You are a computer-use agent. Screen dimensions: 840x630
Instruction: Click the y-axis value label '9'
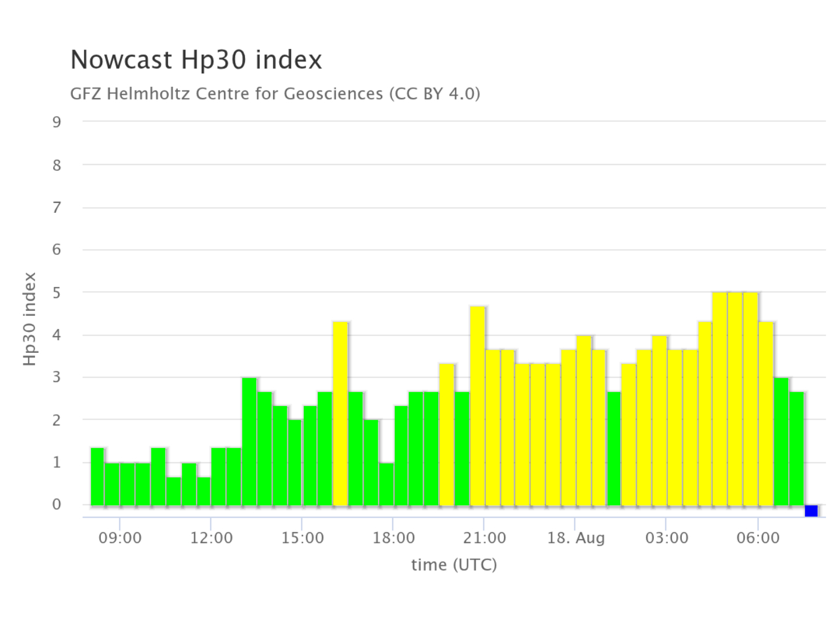(57, 122)
